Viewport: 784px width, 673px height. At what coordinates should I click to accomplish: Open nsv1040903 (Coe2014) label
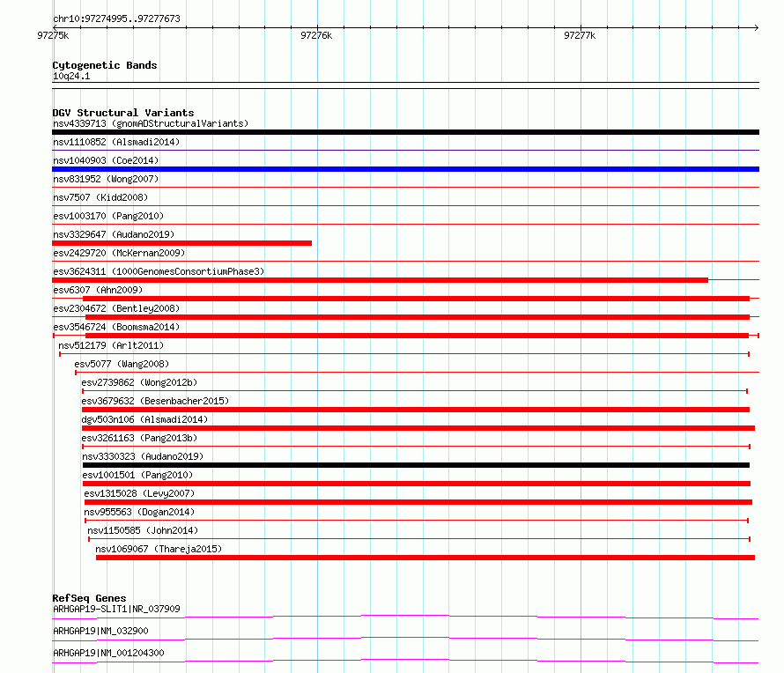click(x=106, y=160)
